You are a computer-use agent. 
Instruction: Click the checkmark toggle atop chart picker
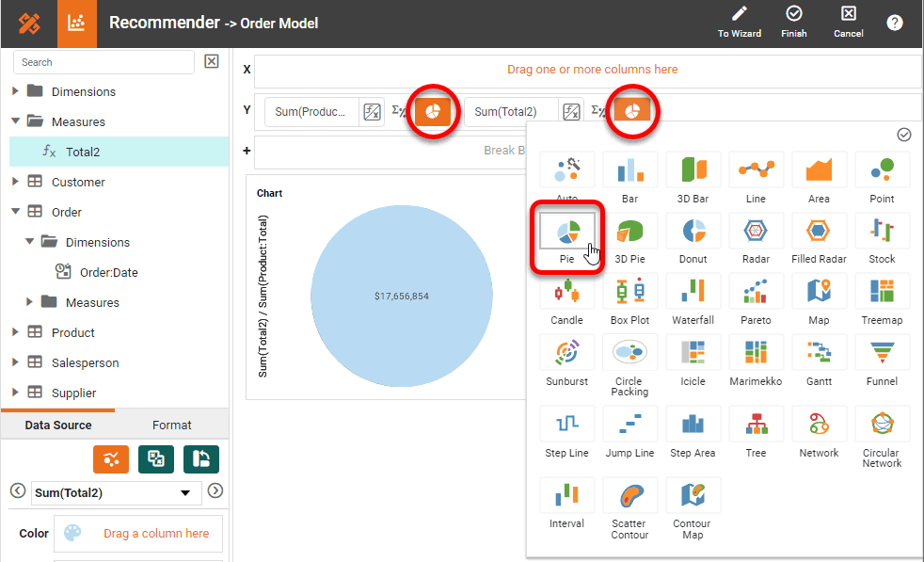(904, 135)
